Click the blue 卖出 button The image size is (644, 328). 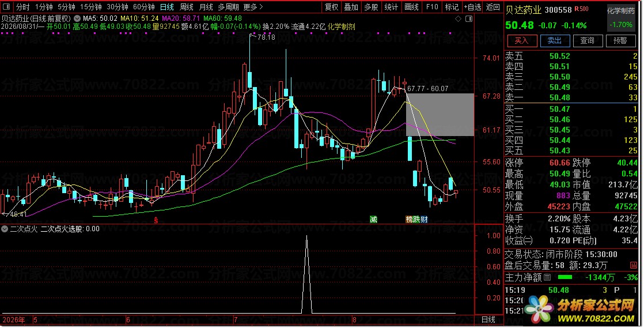[555, 41]
